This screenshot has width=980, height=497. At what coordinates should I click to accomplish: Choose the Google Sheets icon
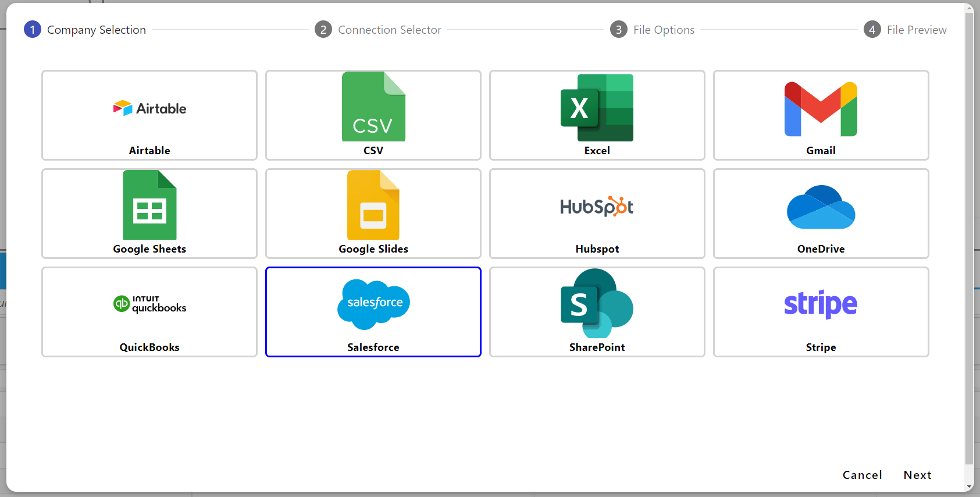coord(149,205)
